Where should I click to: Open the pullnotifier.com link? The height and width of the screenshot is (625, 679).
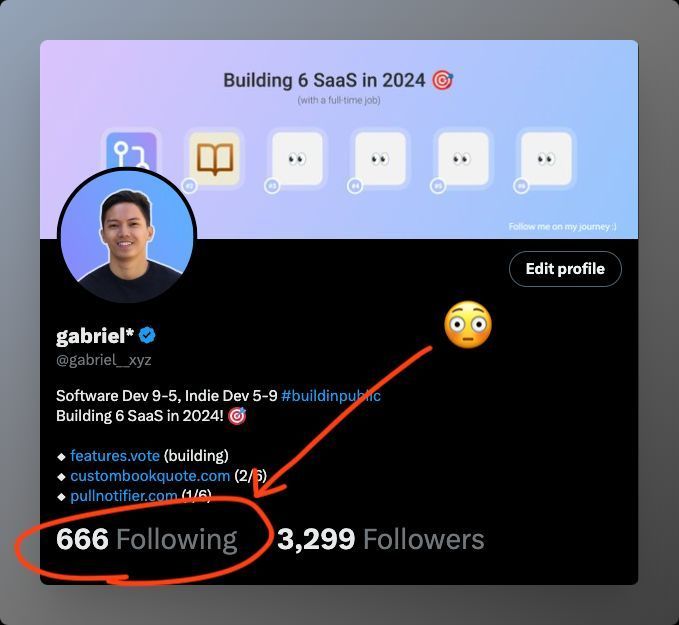point(124,495)
